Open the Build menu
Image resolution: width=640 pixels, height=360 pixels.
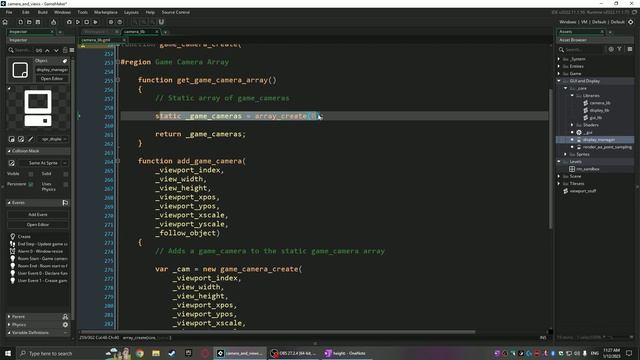42,12
